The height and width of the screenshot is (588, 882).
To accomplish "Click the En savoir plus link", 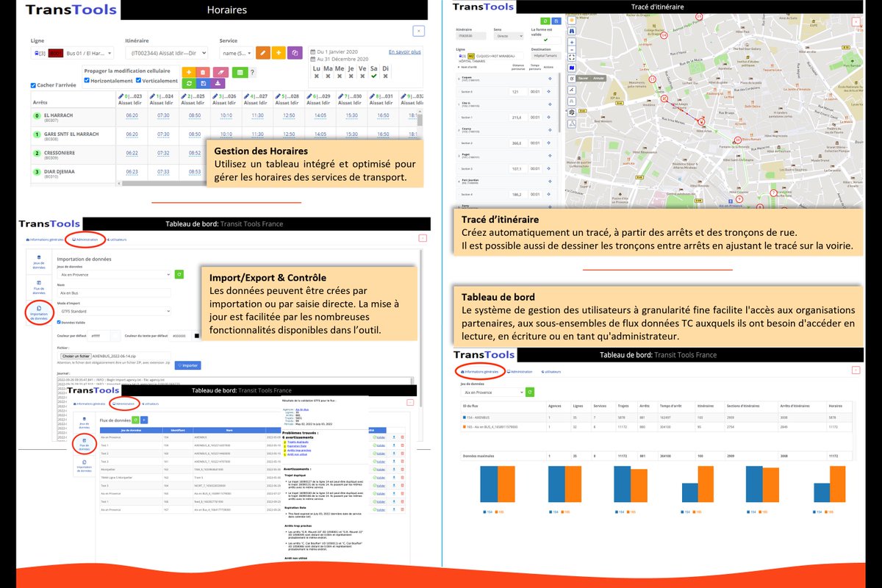I will pos(404,52).
